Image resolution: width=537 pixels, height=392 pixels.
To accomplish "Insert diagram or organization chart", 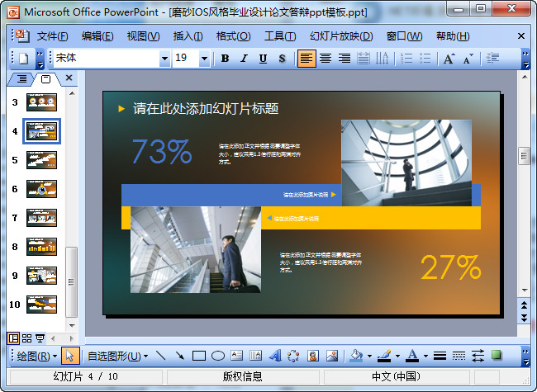I will [293, 356].
